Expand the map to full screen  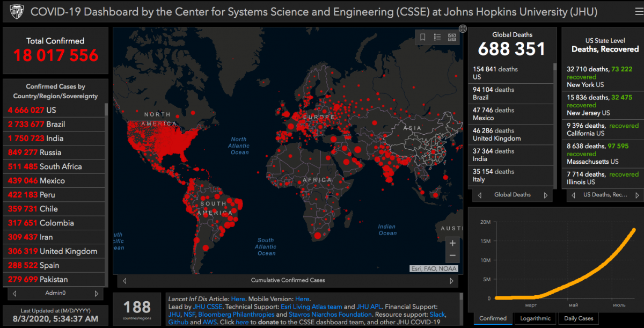(x=463, y=28)
